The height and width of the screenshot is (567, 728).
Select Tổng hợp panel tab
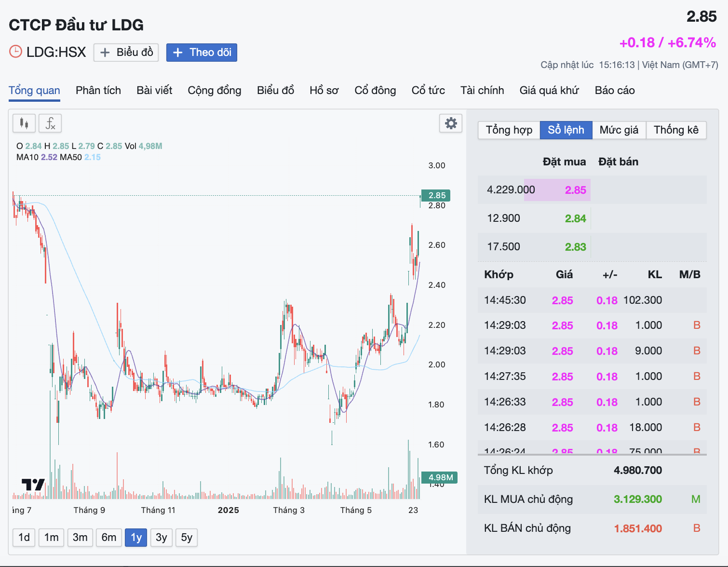pos(509,130)
